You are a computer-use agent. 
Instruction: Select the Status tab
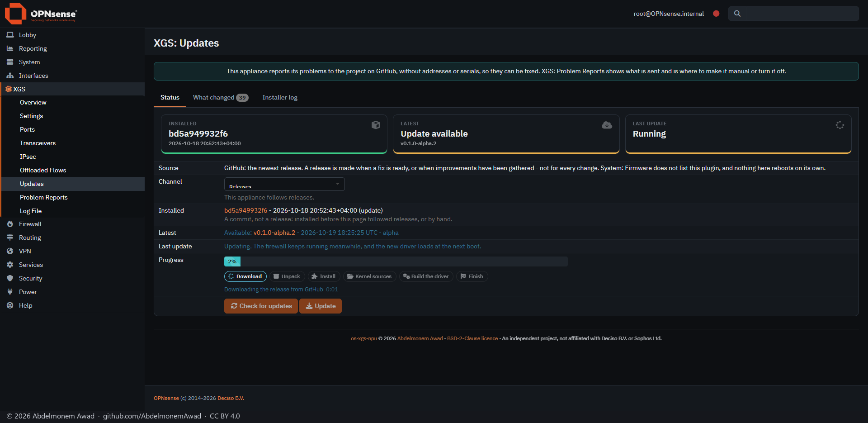pos(170,97)
